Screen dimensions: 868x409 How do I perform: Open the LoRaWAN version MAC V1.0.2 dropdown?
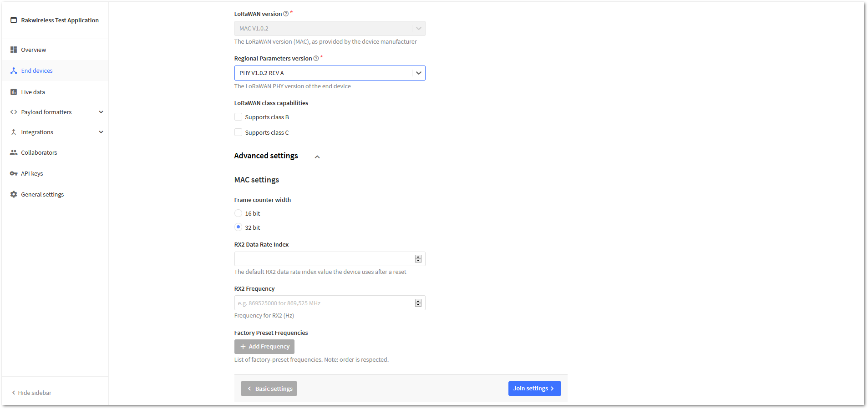coord(330,28)
